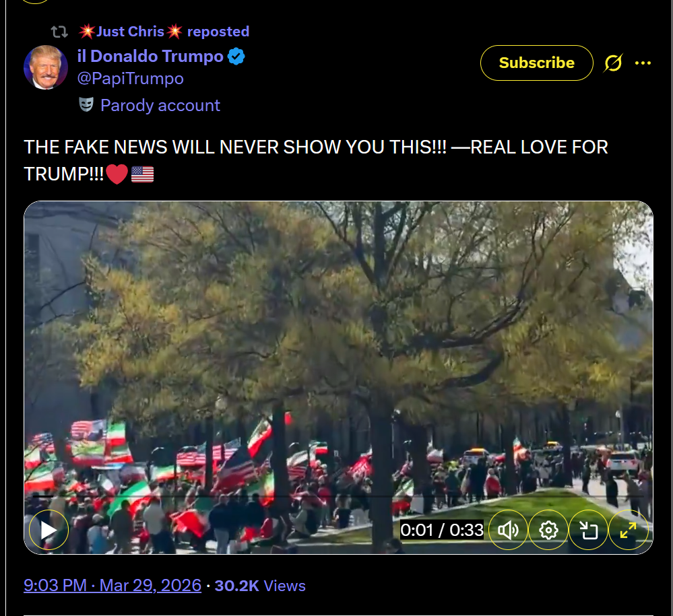Open video settings gear icon
The height and width of the screenshot is (616, 673).
[548, 531]
